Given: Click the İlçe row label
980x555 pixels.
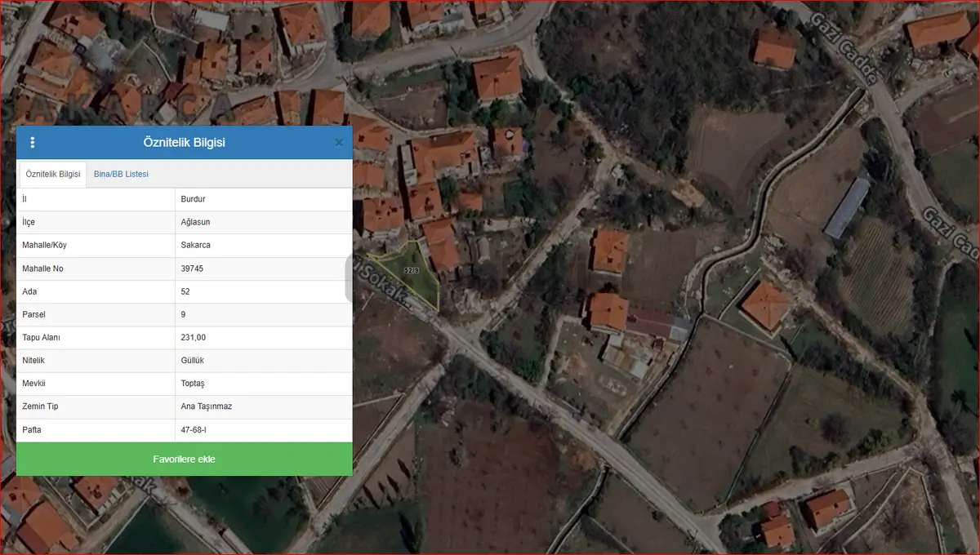Looking at the screenshot, I should pos(29,222).
